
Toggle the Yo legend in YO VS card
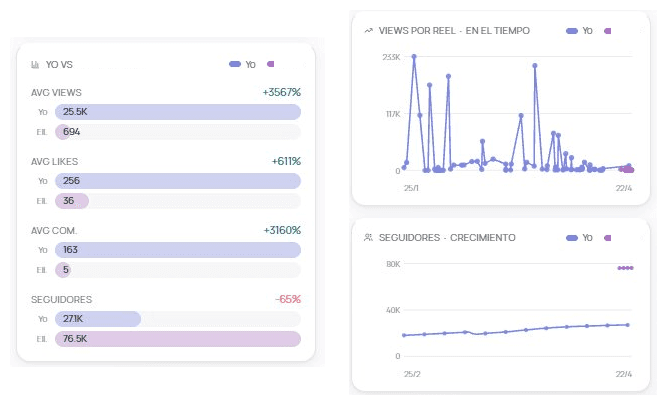(x=242, y=64)
